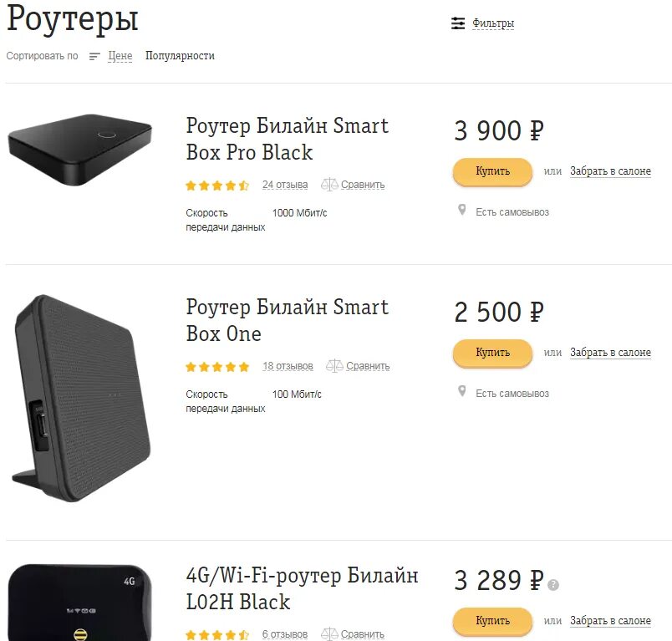The width and height of the screenshot is (672, 641).
Task: Click pickup location pin for Smart Box Pro
Action: click(461, 210)
